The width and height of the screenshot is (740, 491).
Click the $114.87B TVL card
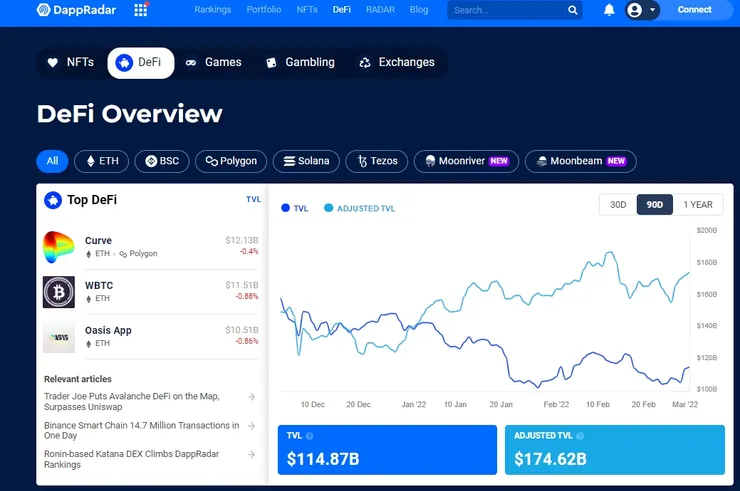click(x=387, y=450)
